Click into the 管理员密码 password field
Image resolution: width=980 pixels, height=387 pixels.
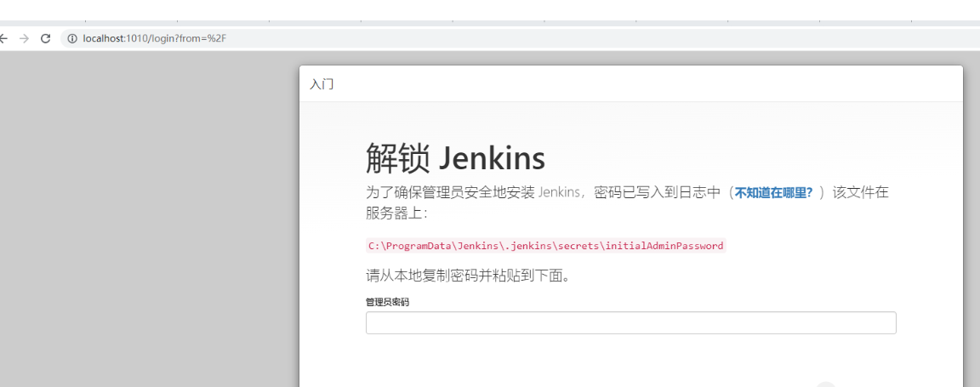(630, 322)
